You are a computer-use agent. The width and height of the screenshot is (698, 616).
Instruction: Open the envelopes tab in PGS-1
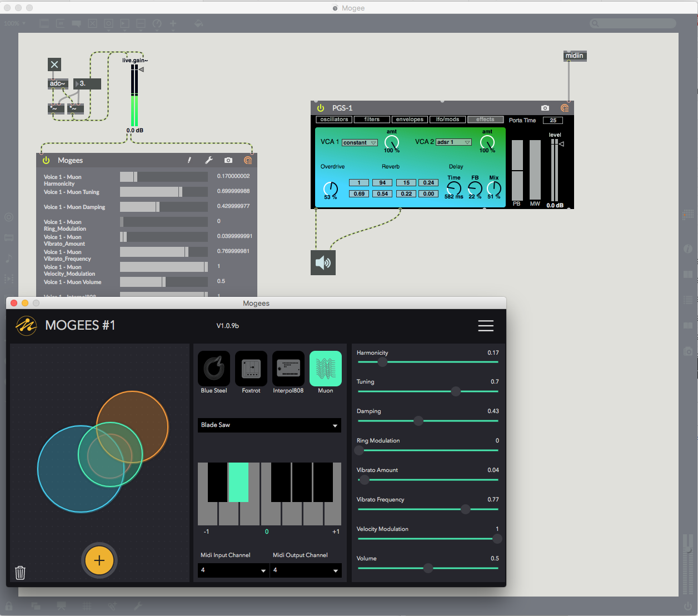pos(410,120)
